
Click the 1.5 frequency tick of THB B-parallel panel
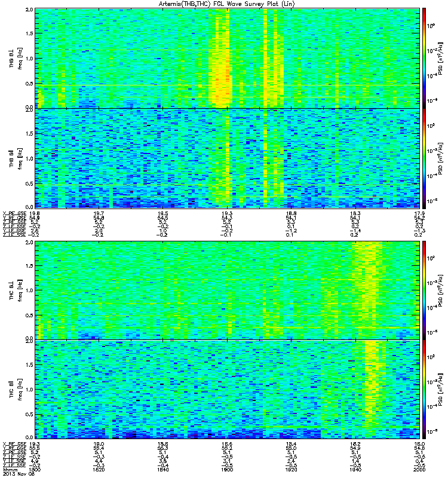[29, 133]
